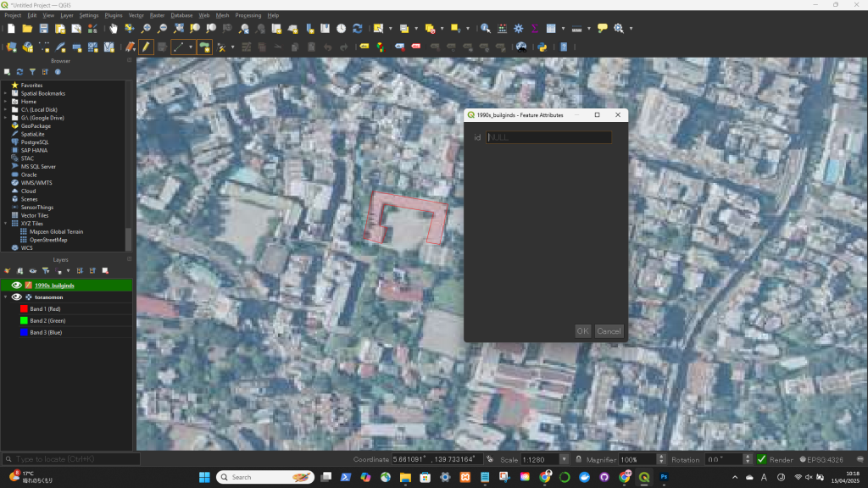The height and width of the screenshot is (488, 868).
Task: Click the Band 1 (Red) color swatch
Action: [24, 309]
